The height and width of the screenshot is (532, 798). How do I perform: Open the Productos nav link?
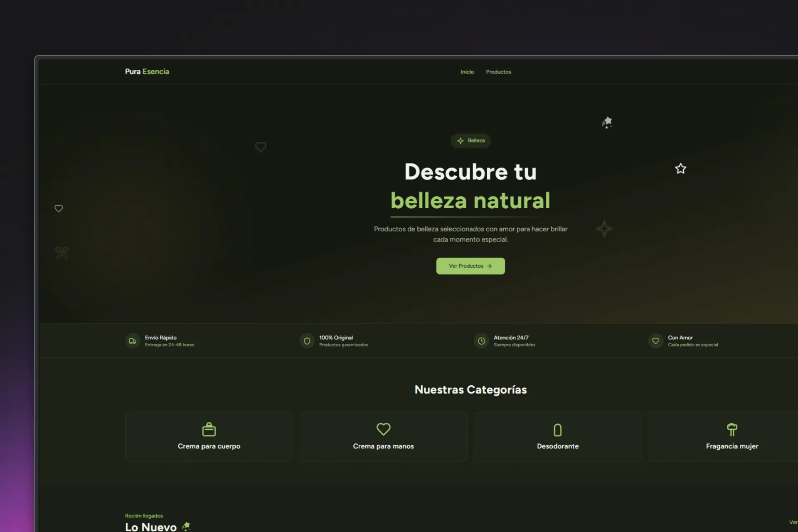point(498,72)
